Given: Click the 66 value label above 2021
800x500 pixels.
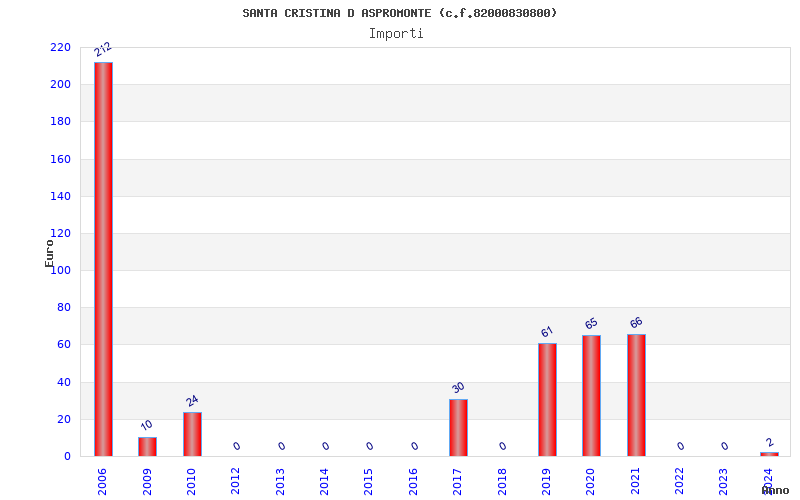Looking at the screenshot, I should tap(636, 322).
